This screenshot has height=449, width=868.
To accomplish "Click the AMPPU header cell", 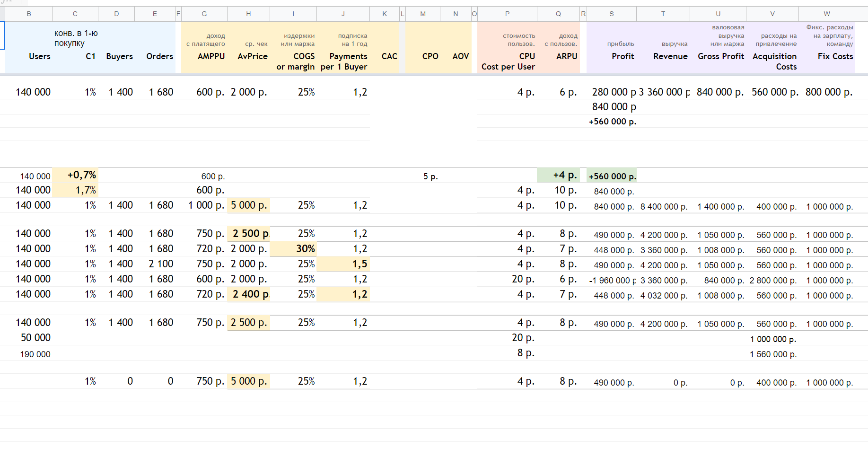I will tap(210, 56).
